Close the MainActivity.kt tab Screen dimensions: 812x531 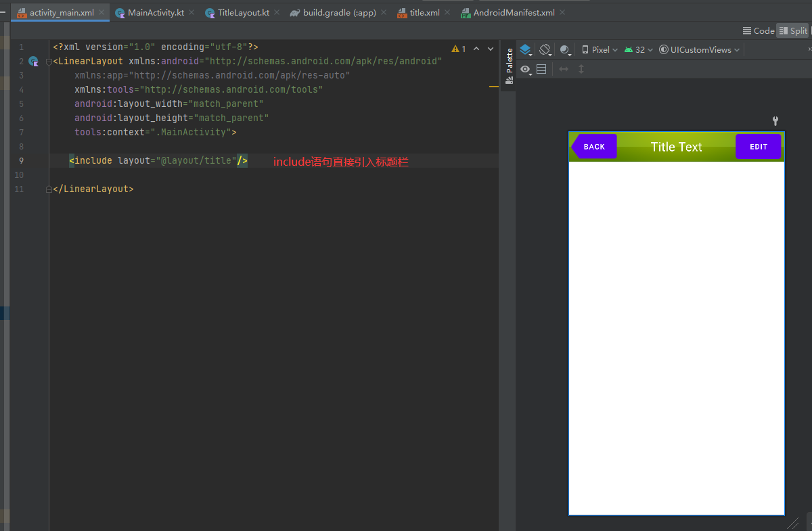pos(191,12)
